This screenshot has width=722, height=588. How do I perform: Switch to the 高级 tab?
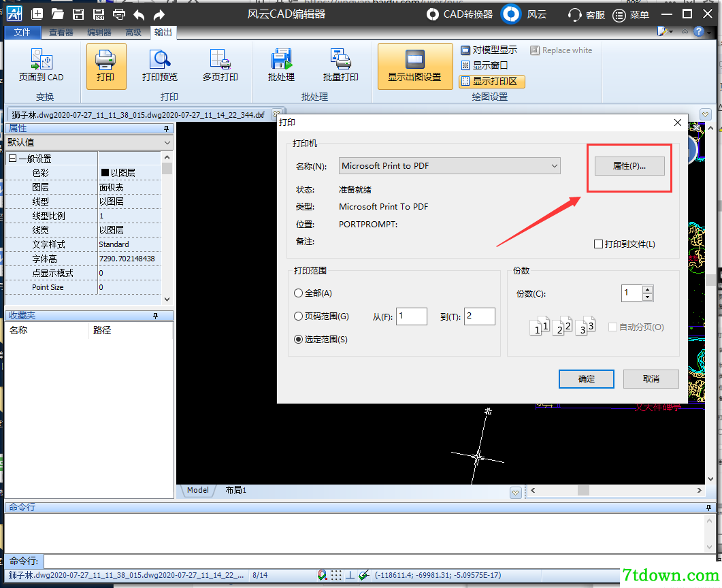click(133, 32)
